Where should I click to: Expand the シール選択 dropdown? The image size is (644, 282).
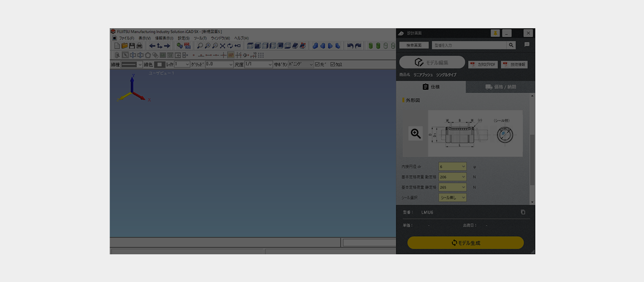pos(452,197)
